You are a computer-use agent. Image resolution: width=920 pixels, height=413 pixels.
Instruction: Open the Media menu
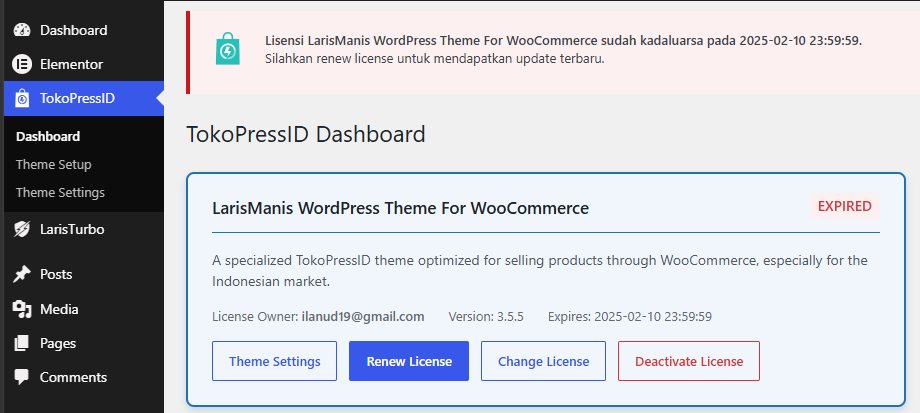click(x=84, y=309)
